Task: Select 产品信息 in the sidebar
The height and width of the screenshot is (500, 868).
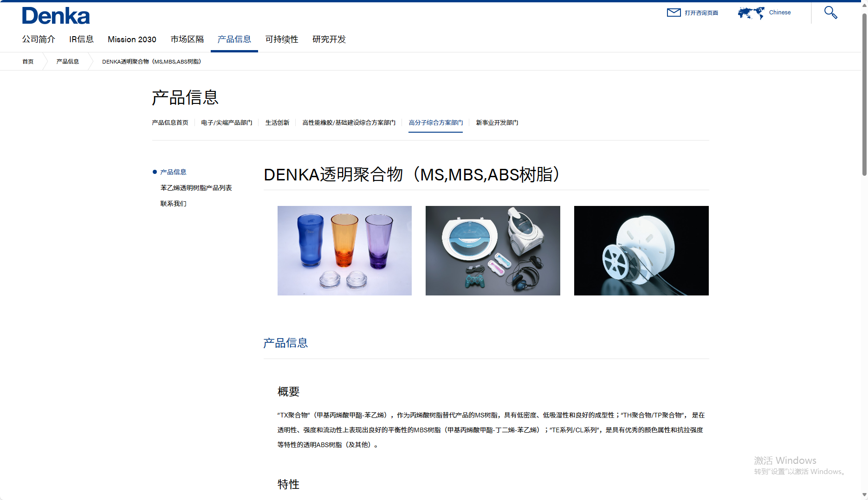Action: click(173, 172)
